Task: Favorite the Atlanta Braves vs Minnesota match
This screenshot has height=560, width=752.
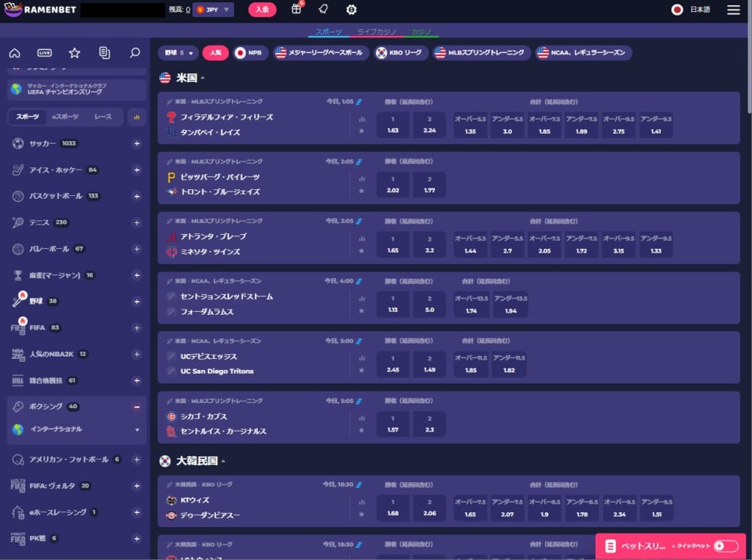Action: pos(361,251)
